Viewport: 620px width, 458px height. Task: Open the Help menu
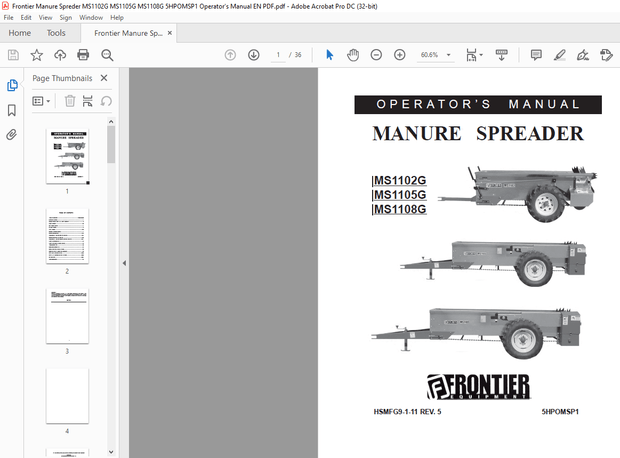click(x=117, y=17)
